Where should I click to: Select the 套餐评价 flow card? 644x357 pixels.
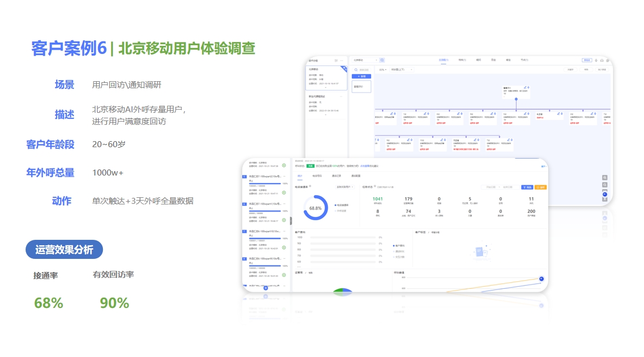tap(362, 87)
